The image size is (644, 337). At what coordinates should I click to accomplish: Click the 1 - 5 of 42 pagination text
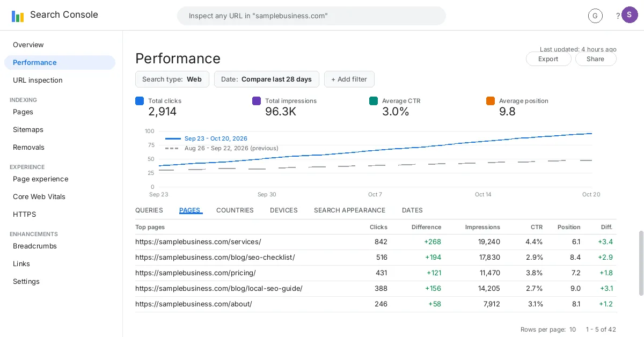[x=601, y=329]
